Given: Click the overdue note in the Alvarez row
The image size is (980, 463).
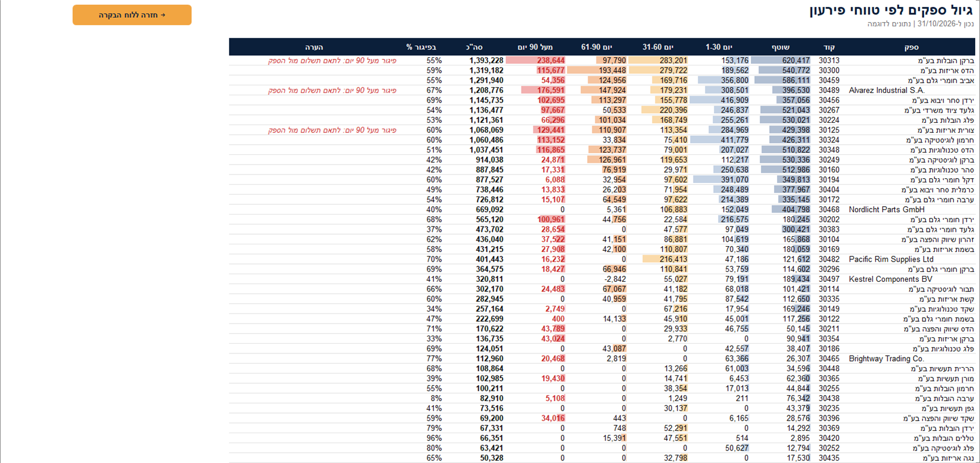Looking at the screenshot, I should tap(332, 91).
